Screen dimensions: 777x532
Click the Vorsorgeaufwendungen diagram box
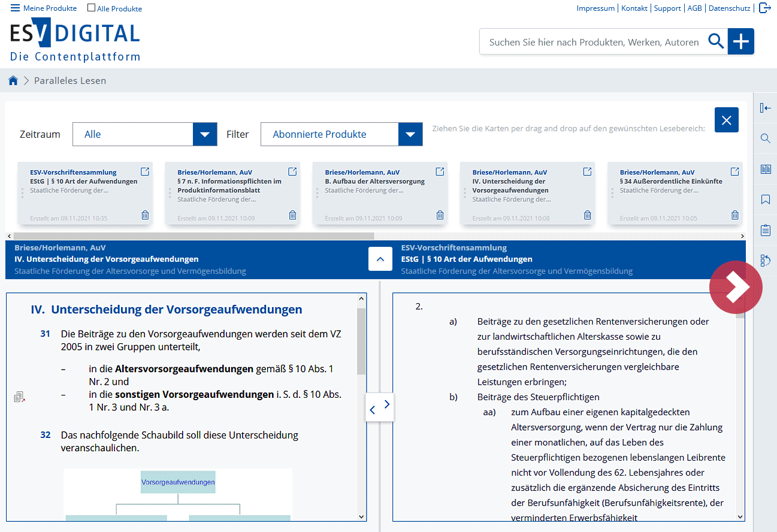pyautogui.click(x=178, y=482)
